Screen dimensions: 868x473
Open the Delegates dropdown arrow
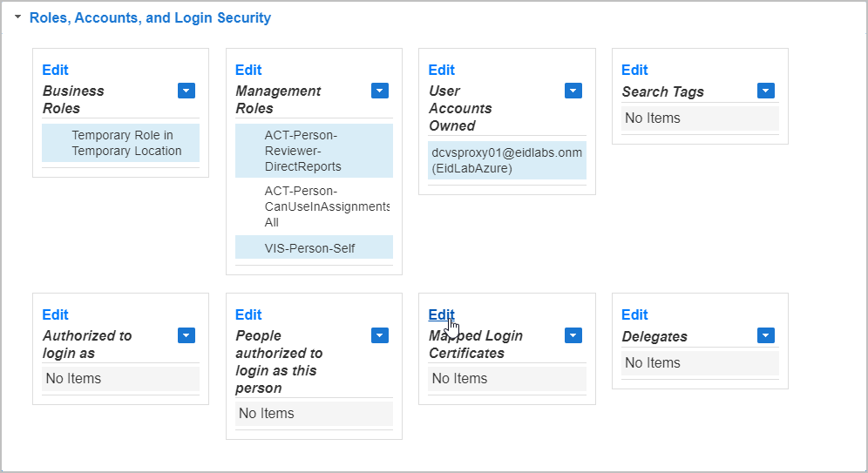(766, 335)
